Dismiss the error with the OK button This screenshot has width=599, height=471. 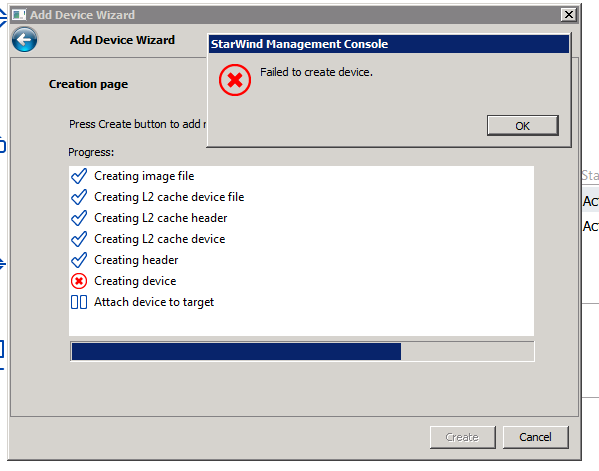pos(523,126)
